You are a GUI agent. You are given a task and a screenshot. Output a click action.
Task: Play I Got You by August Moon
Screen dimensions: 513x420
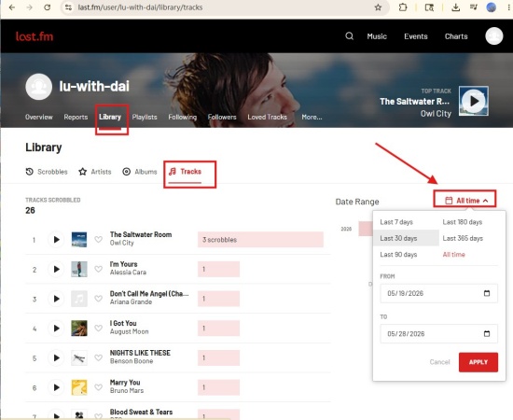pos(56,328)
